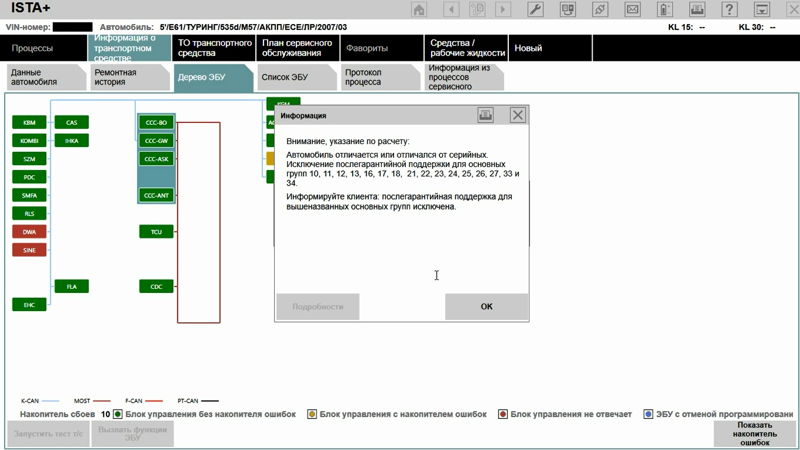This screenshot has height=450, width=800.
Task: Click the connection link icon in toolbar
Action: [x=601, y=10]
